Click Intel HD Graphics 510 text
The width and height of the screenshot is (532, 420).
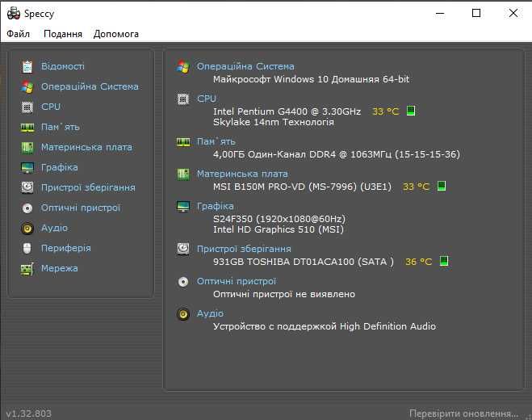pyautogui.click(x=279, y=229)
